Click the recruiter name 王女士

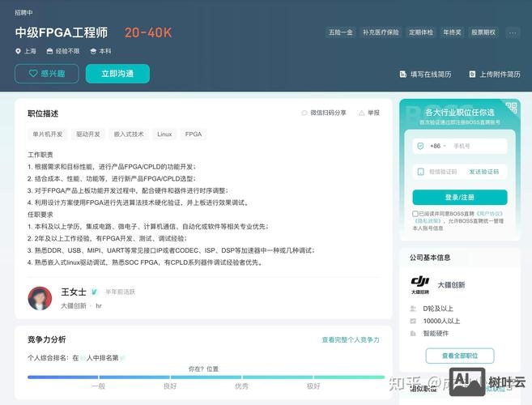coord(74,292)
